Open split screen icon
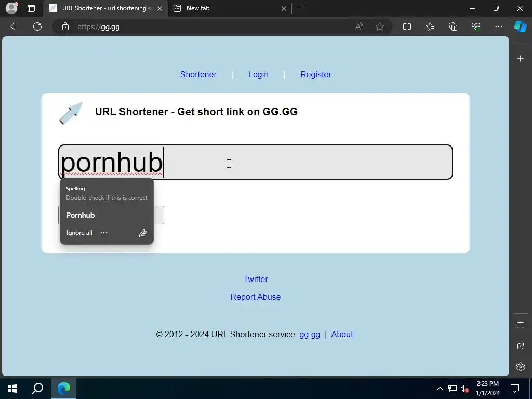Image resolution: width=532 pixels, height=399 pixels. [x=407, y=26]
